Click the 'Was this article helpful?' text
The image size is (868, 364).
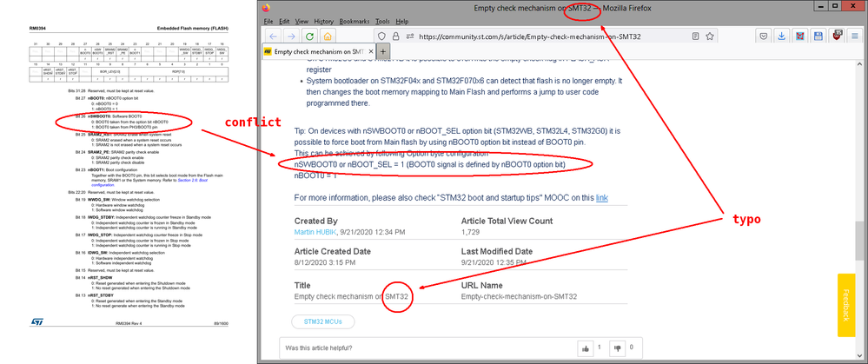click(318, 348)
